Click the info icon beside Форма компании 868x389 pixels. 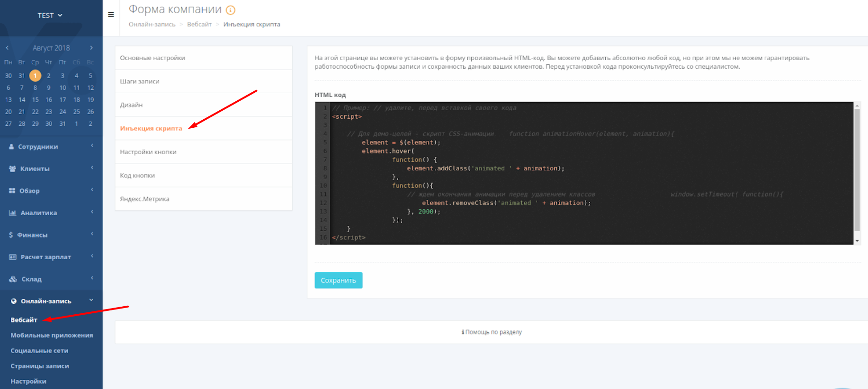[x=231, y=10]
